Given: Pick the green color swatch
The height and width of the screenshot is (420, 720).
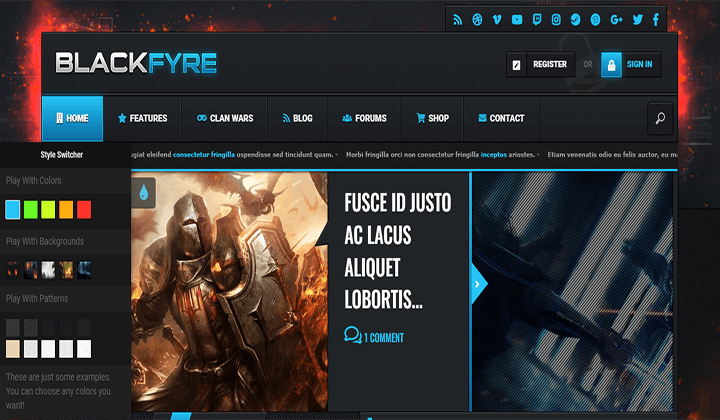Looking at the screenshot, I should (x=31, y=210).
